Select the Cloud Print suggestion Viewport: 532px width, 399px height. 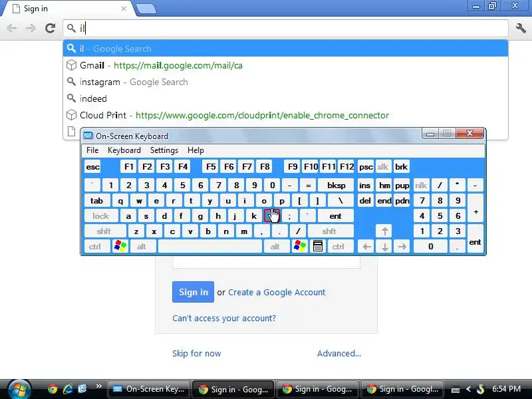click(x=285, y=115)
